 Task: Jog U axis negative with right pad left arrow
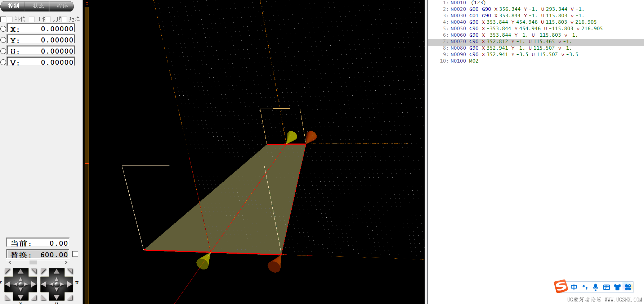(x=44, y=284)
